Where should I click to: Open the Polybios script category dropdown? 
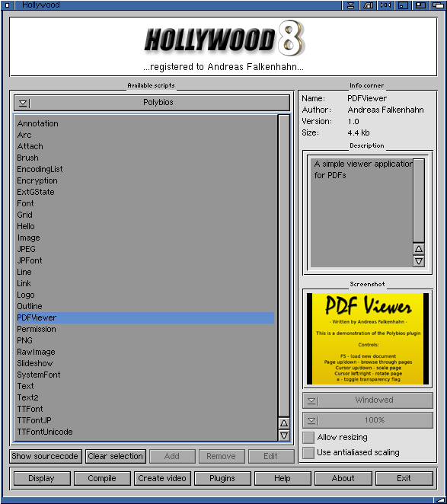[x=152, y=103]
